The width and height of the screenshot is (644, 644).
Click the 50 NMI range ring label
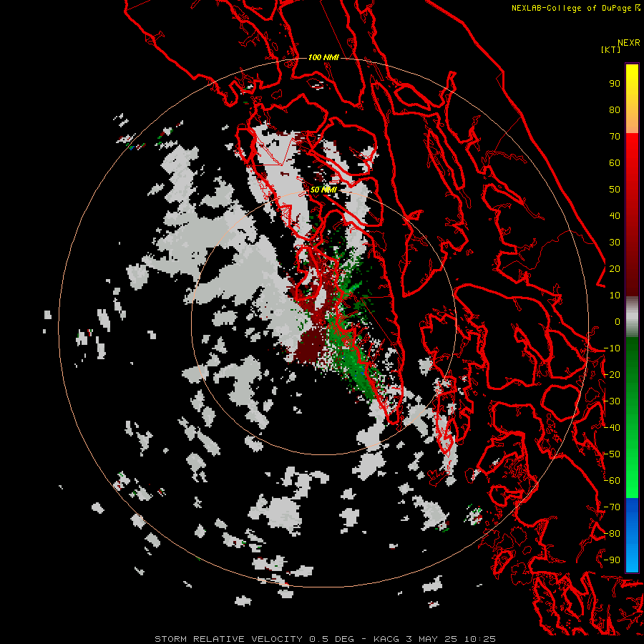coord(323,190)
